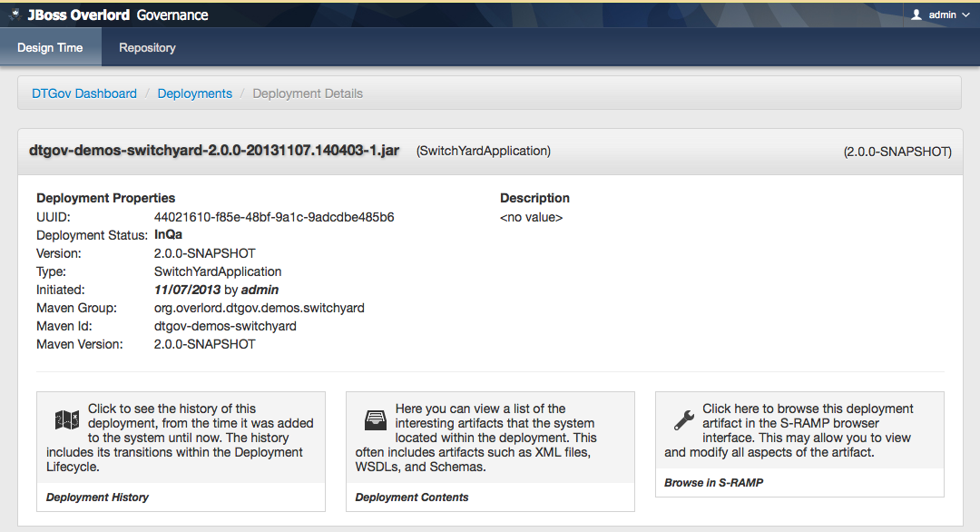Screen dimensions: 980x532
Task: Select the UUID value 44021610-f85e-48bf-9a1c-9adcdbe485b6
Action: pyautogui.click(x=274, y=217)
